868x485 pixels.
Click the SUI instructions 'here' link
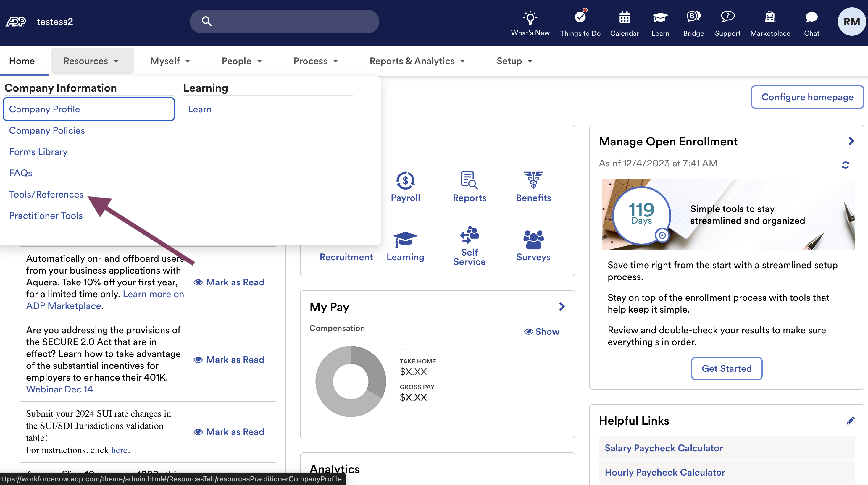(x=119, y=450)
